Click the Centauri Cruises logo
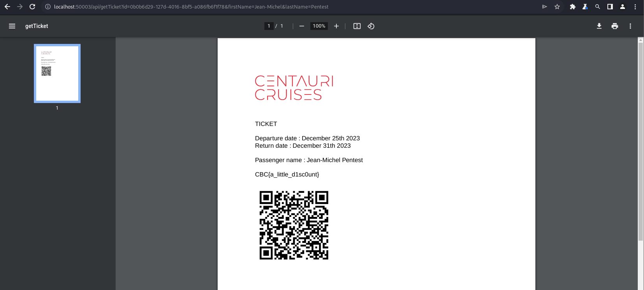 (x=294, y=88)
